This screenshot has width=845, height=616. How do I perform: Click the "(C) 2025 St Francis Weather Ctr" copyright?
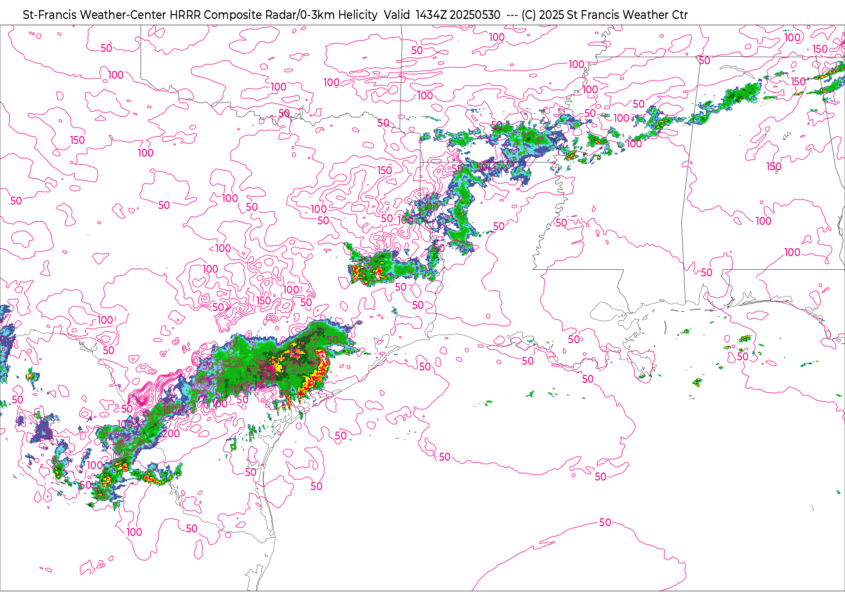[604, 15]
